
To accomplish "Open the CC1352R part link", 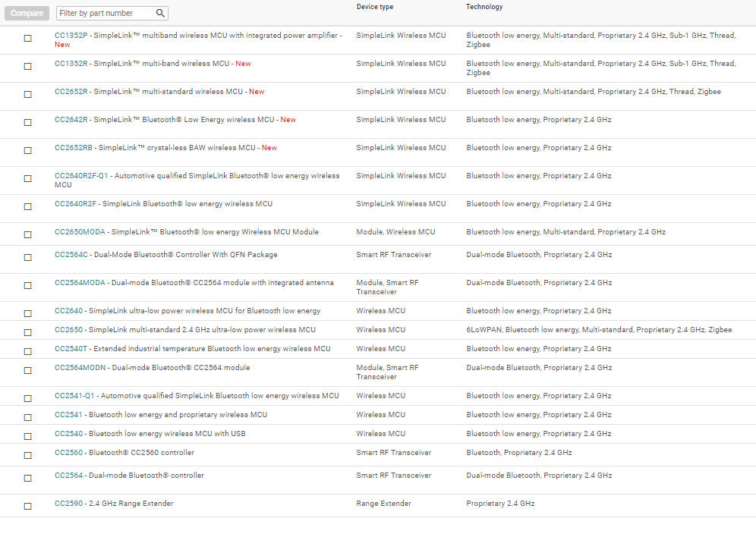I will coord(71,63).
